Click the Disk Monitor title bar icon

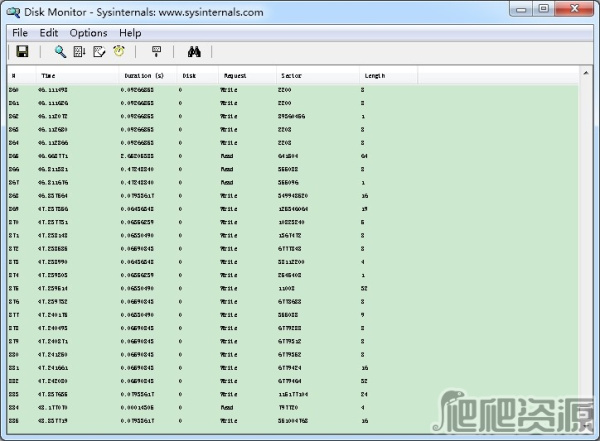14,12
